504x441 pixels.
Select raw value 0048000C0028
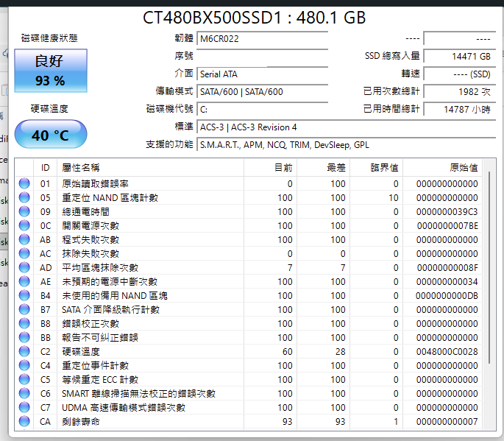click(447, 352)
